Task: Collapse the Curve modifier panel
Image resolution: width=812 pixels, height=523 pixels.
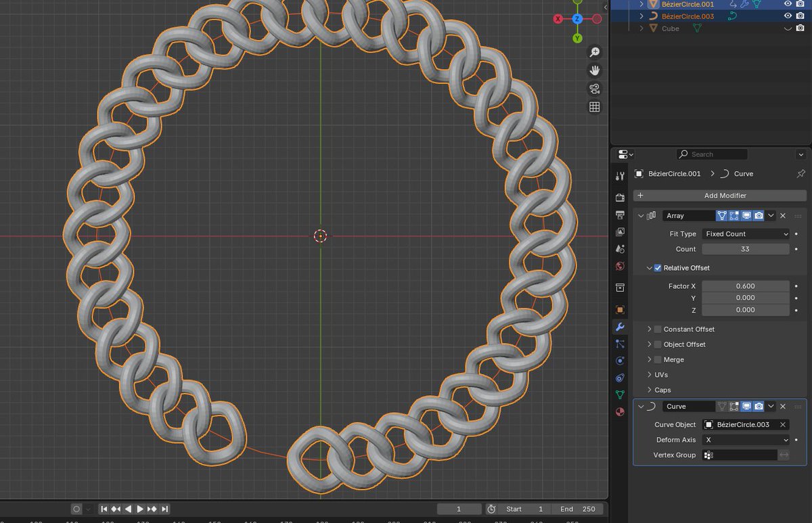Action: click(x=641, y=407)
